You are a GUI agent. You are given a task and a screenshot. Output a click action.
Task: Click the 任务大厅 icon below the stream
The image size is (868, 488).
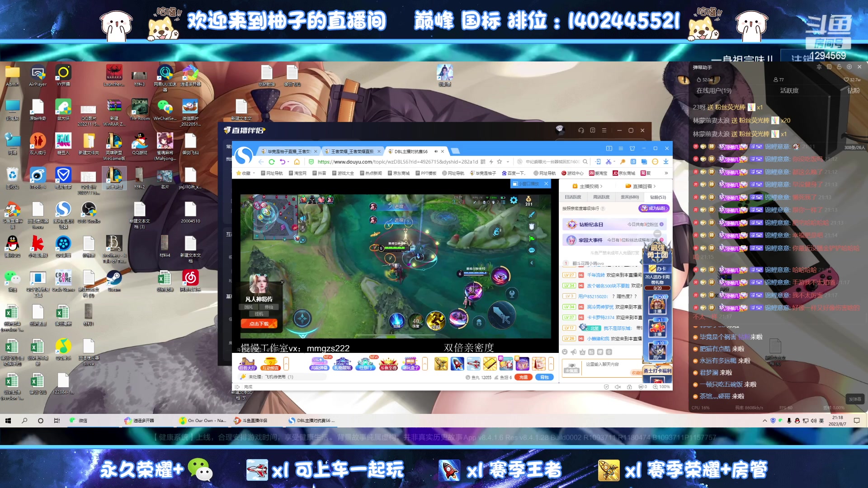247,364
